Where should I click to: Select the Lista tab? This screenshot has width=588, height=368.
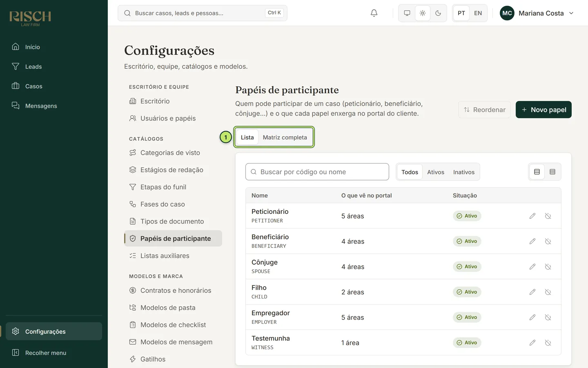(x=247, y=137)
